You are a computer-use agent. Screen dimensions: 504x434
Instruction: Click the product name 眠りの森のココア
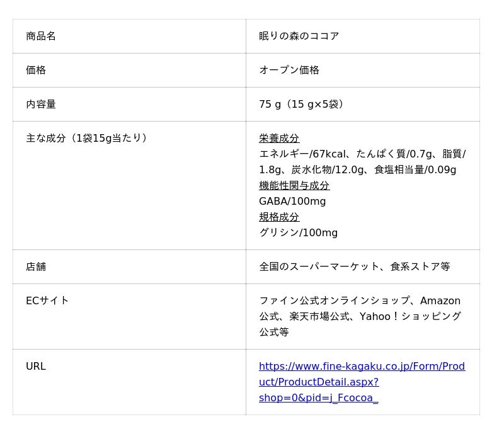point(299,37)
